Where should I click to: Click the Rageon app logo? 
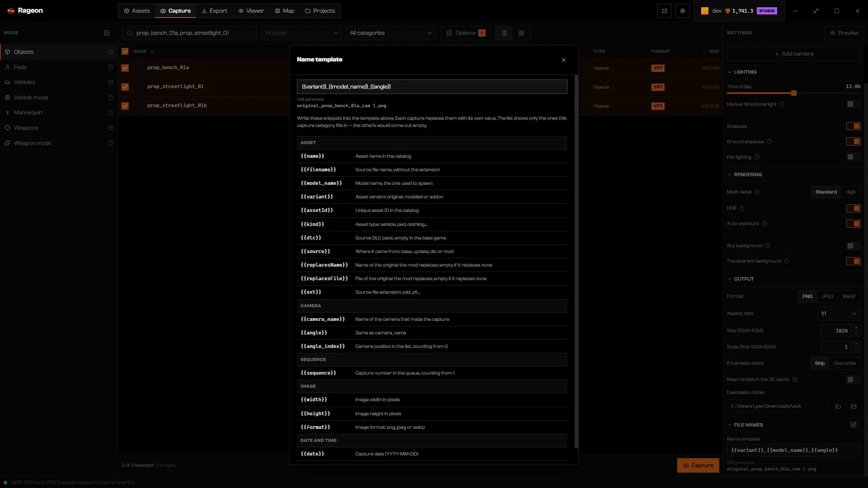tap(11, 11)
